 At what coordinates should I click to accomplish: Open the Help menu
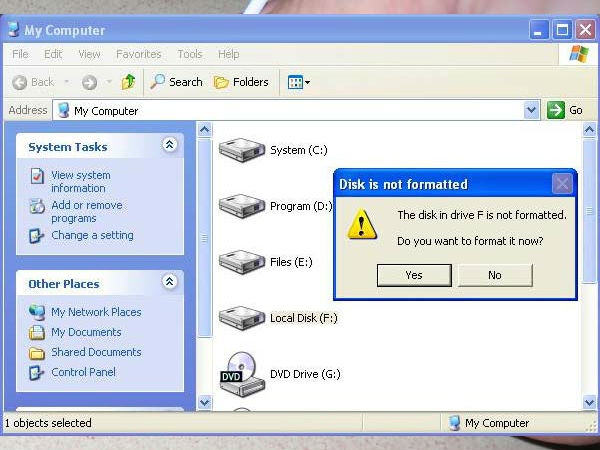(x=228, y=54)
